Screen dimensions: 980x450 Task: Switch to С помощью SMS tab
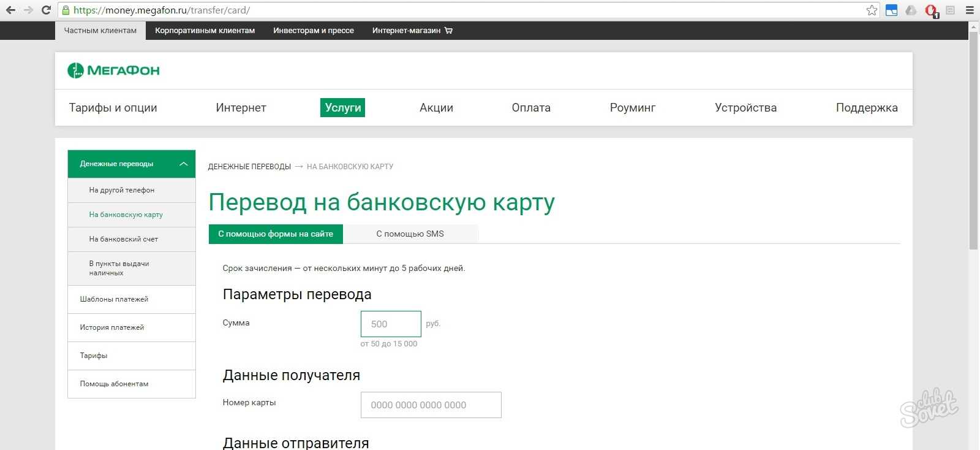(410, 234)
